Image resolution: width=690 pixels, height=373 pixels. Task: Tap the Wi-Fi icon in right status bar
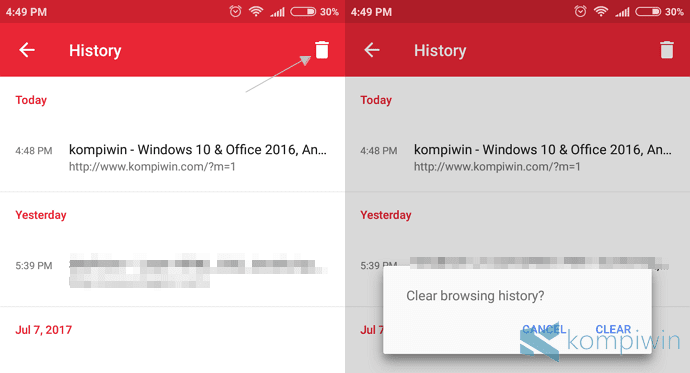coord(601,11)
